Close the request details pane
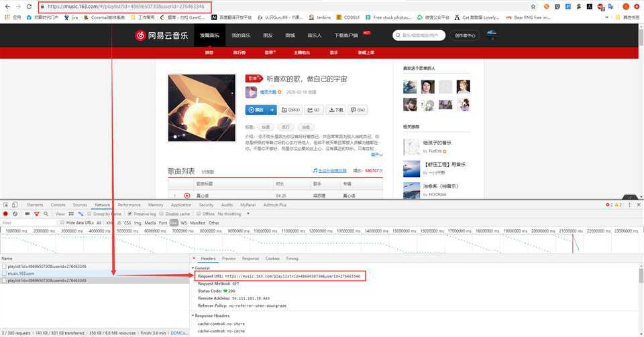This screenshot has height=337, width=644. (x=194, y=259)
